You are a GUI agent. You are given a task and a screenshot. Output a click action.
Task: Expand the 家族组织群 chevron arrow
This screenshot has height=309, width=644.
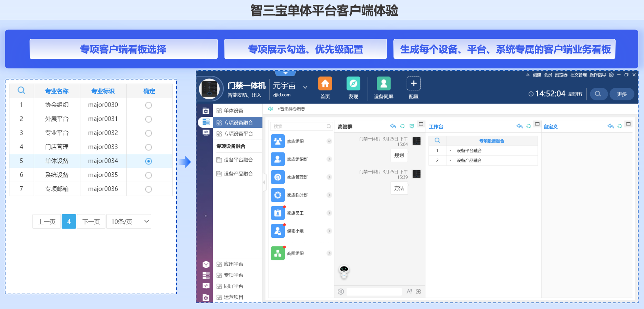point(329,159)
